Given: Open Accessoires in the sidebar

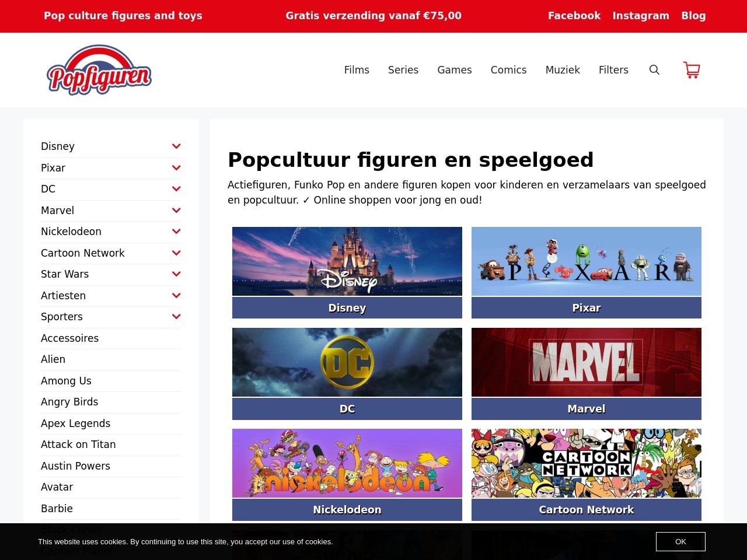Looking at the screenshot, I should (69, 338).
